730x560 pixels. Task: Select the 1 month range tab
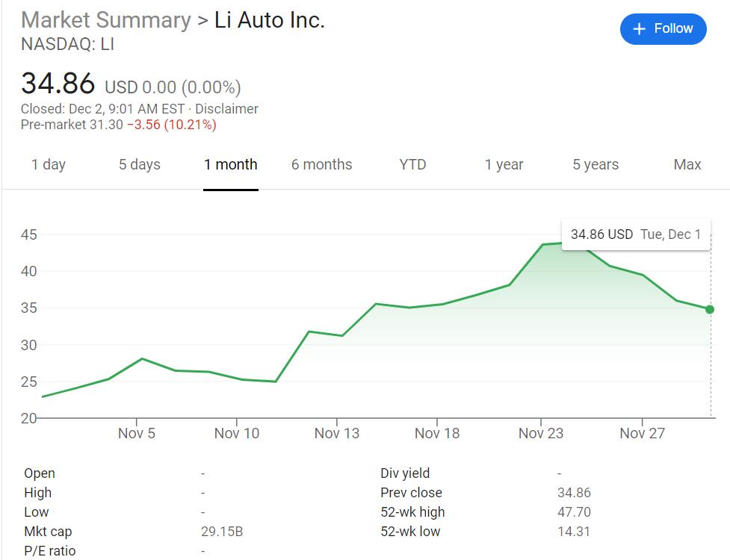[x=230, y=164]
